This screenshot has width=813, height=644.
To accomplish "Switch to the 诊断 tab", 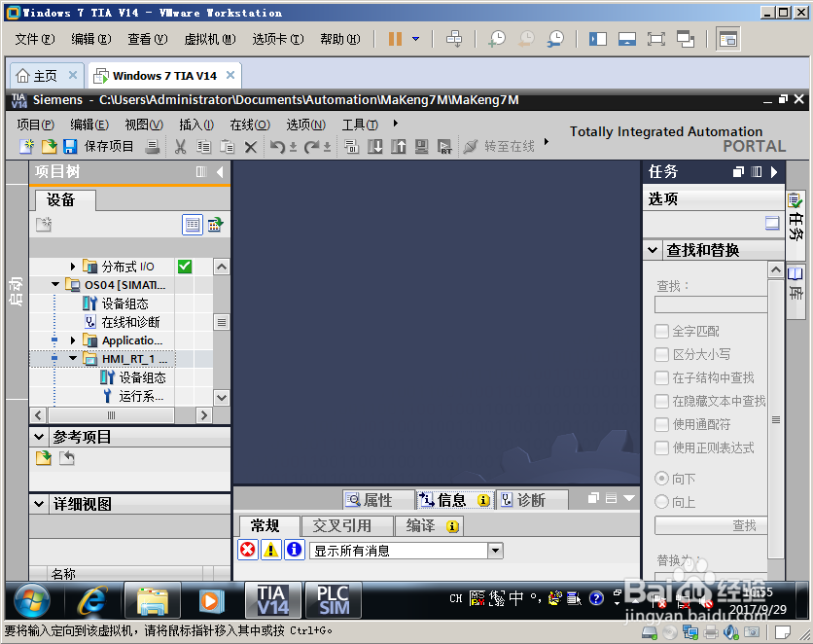I will (x=532, y=500).
